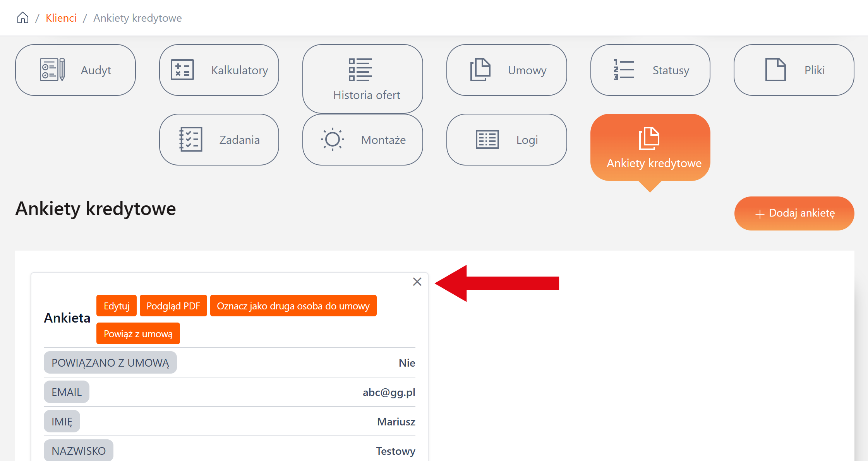Image resolution: width=868 pixels, height=461 pixels.
Task: Click the Montaże tab label
Action: [383, 140]
